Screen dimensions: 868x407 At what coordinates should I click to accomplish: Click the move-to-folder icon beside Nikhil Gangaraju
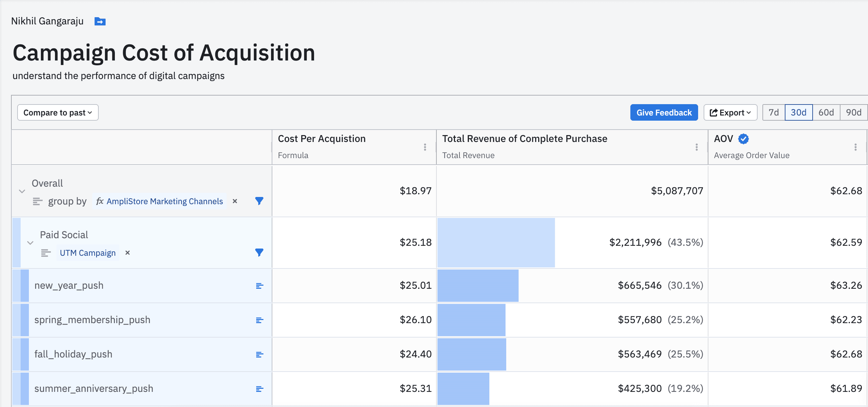pyautogui.click(x=100, y=21)
